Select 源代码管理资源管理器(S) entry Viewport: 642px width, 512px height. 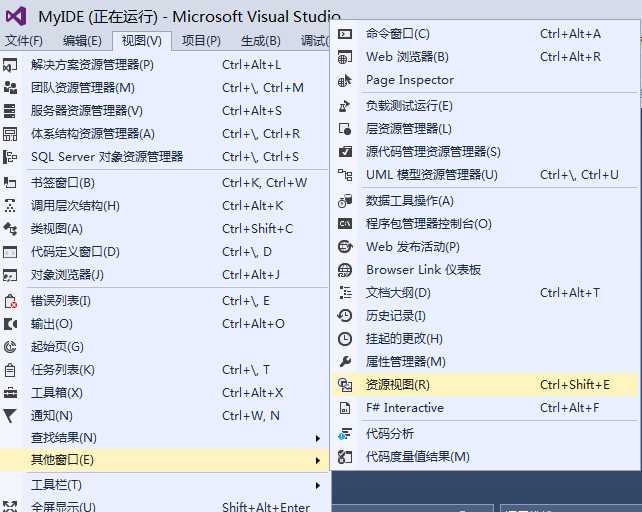coord(485,152)
